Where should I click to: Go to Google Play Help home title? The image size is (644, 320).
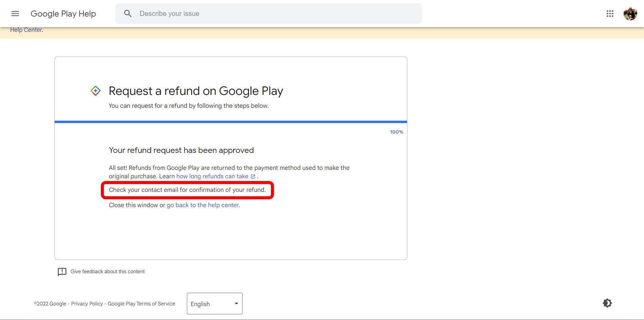63,14
